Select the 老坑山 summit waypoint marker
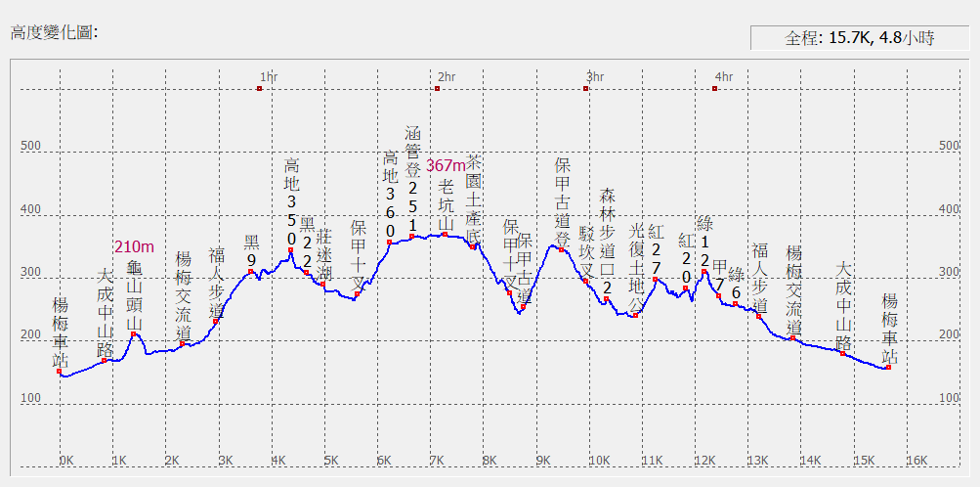The height and width of the screenshot is (487, 980). [445, 235]
